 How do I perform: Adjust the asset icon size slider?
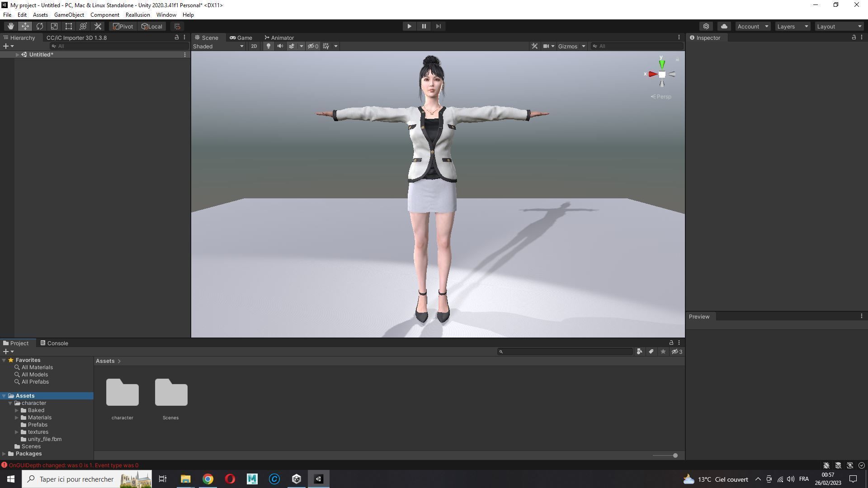point(675,455)
